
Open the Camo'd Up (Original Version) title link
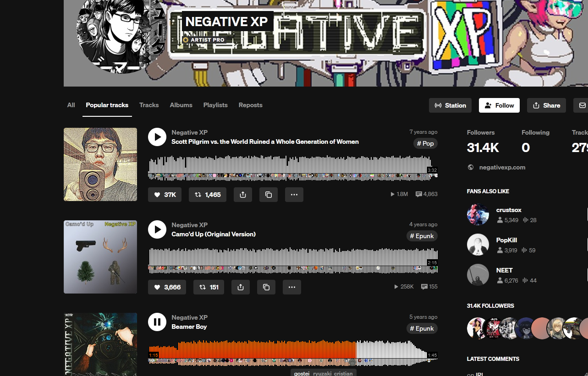click(x=214, y=234)
